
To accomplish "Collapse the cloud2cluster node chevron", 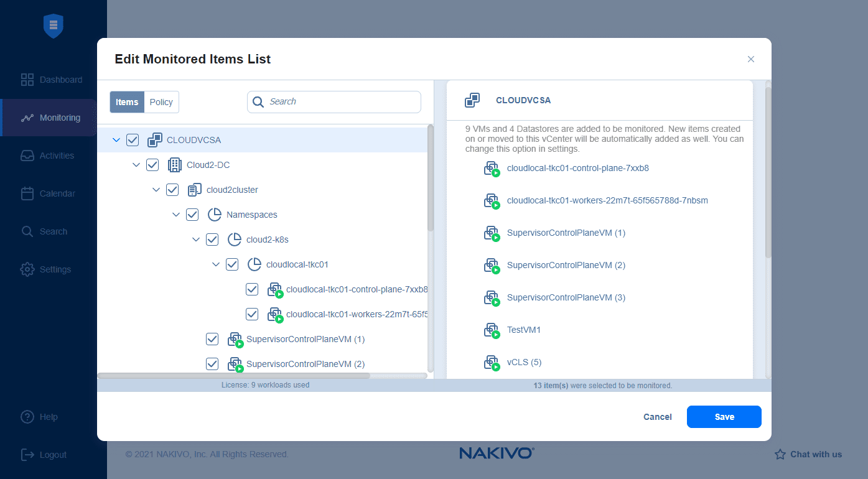I will coord(156,190).
